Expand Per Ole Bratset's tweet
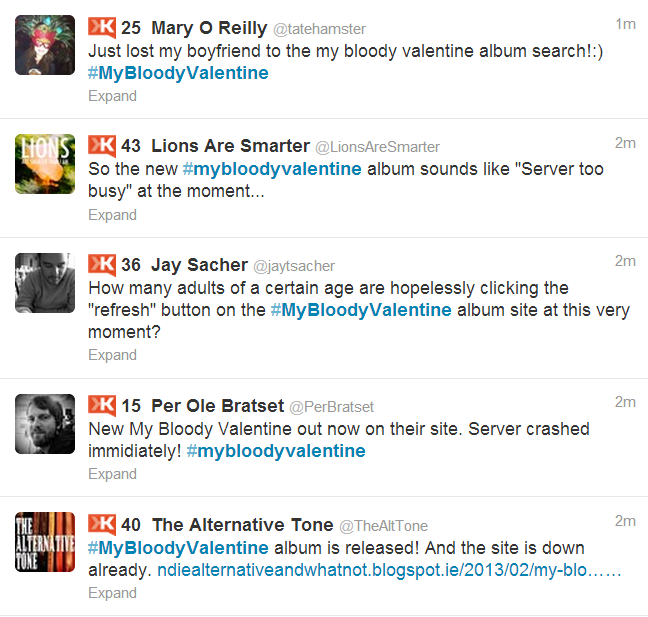648x617 pixels. click(x=112, y=474)
